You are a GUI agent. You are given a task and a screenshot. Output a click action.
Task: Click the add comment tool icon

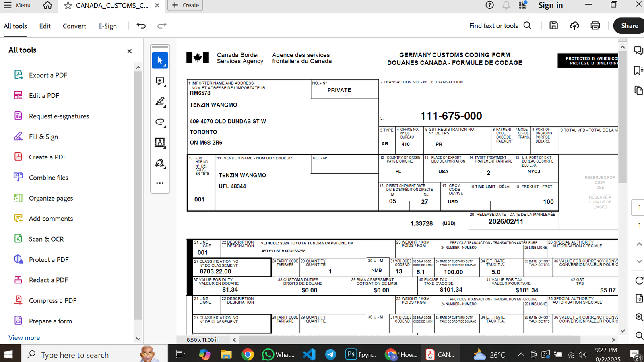click(160, 81)
